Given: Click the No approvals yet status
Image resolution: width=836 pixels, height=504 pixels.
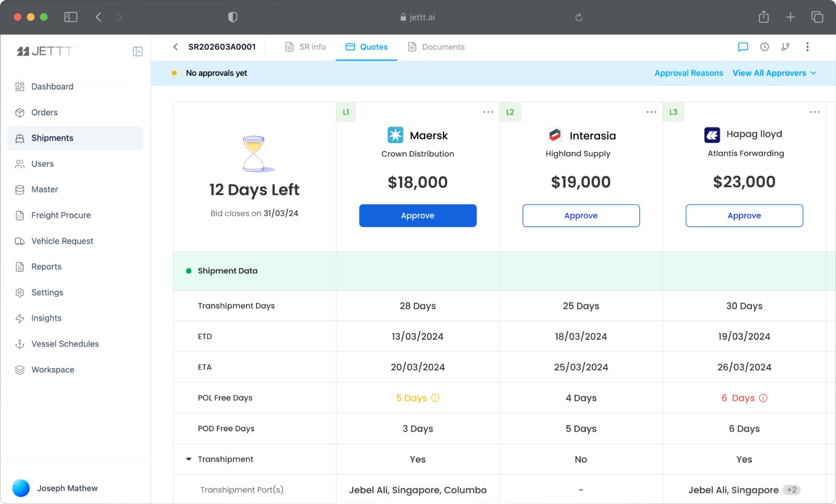Looking at the screenshot, I should 216,73.
